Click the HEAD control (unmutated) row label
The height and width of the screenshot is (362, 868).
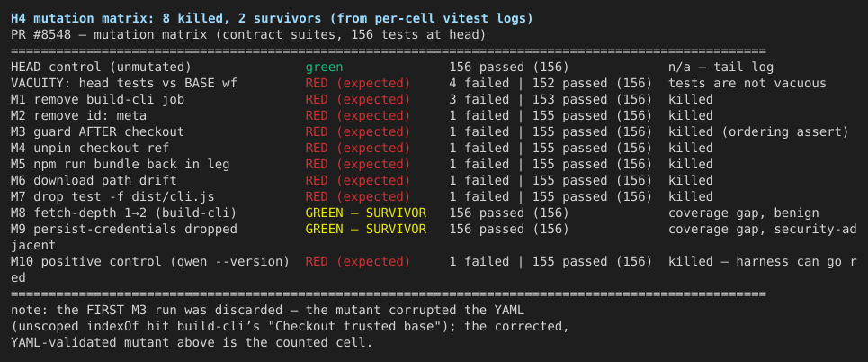(x=101, y=68)
